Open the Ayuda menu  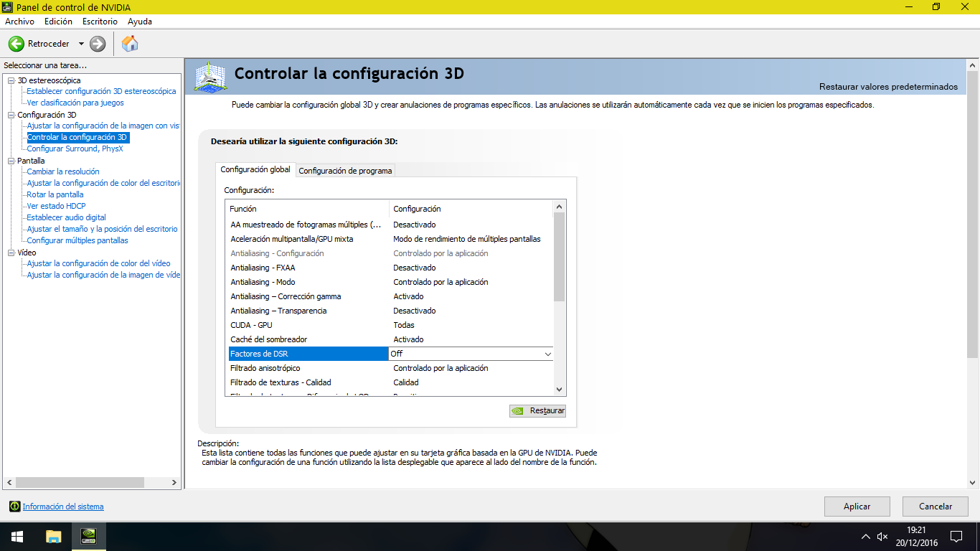[x=140, y=22]
